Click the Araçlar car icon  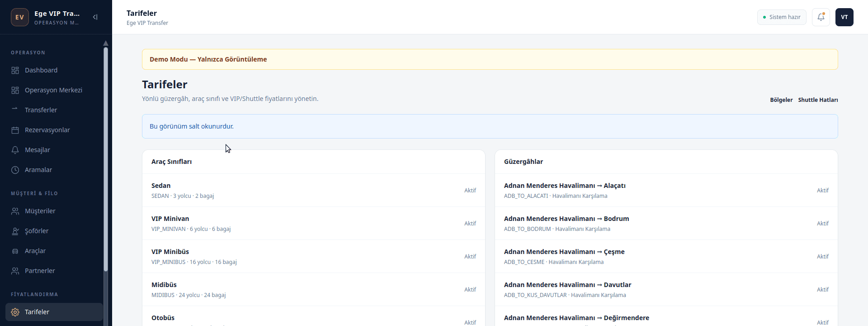tap(15, 251)
